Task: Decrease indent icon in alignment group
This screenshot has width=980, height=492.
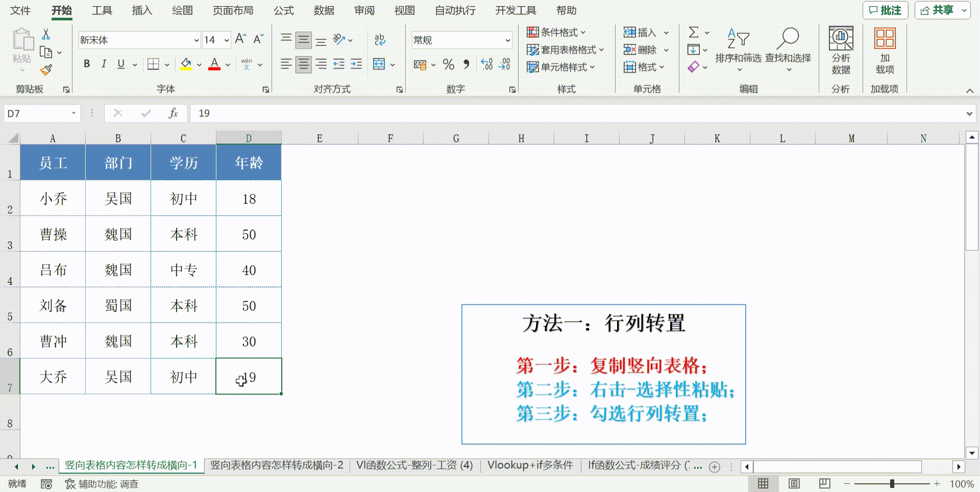Action: pos(339,64)
